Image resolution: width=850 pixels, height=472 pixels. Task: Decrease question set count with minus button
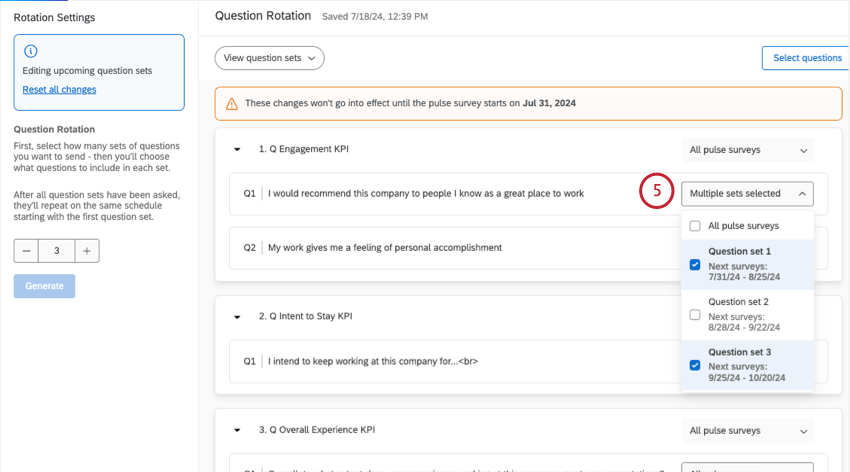point(27,251)
